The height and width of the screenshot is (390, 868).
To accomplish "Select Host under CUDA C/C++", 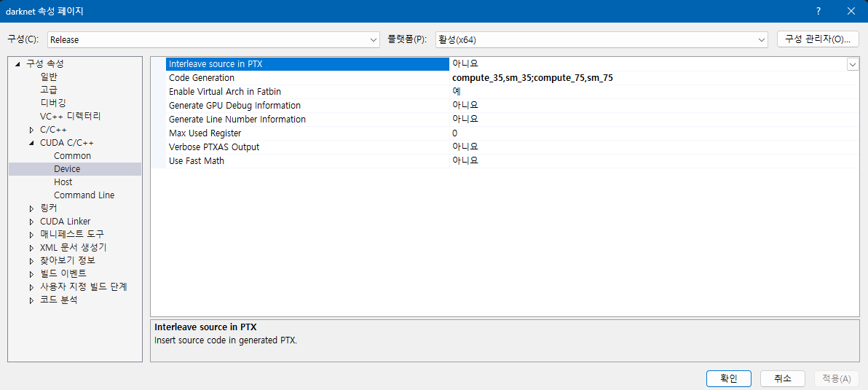I will click(63, 182).
